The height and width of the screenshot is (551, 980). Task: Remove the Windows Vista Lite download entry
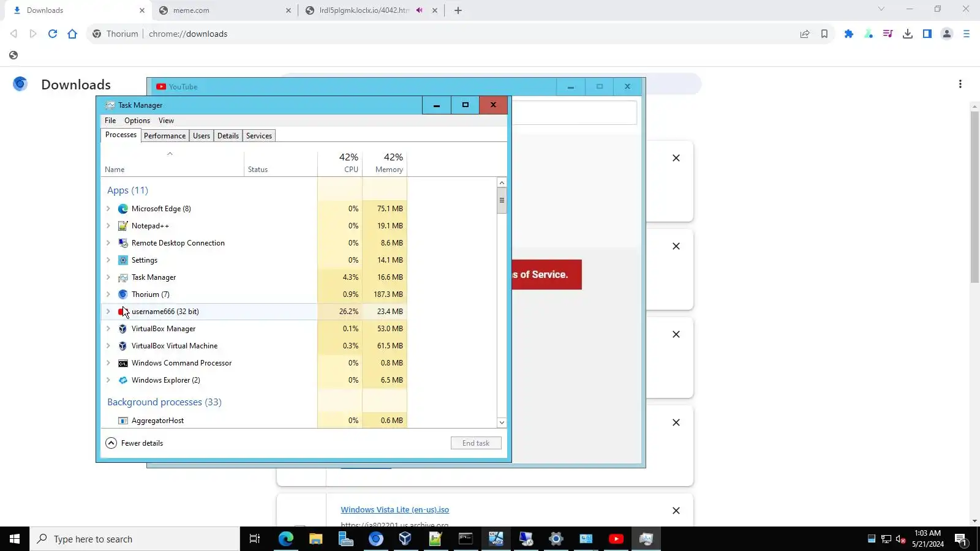pyautogui.click(x=676, y=511)
